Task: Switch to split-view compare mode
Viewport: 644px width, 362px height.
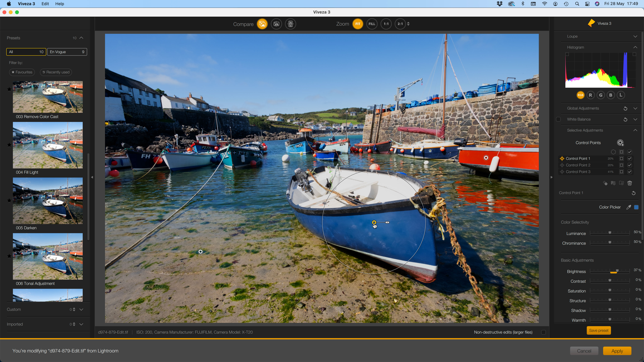Action: point(276,24)
